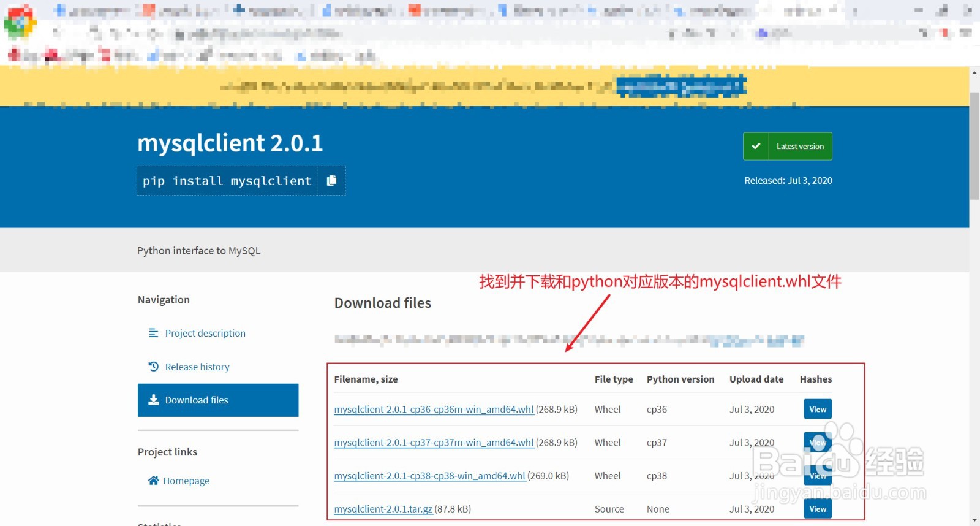Click the Homepage house icon
Screen dimensions: 980x526
coord(153,480)
